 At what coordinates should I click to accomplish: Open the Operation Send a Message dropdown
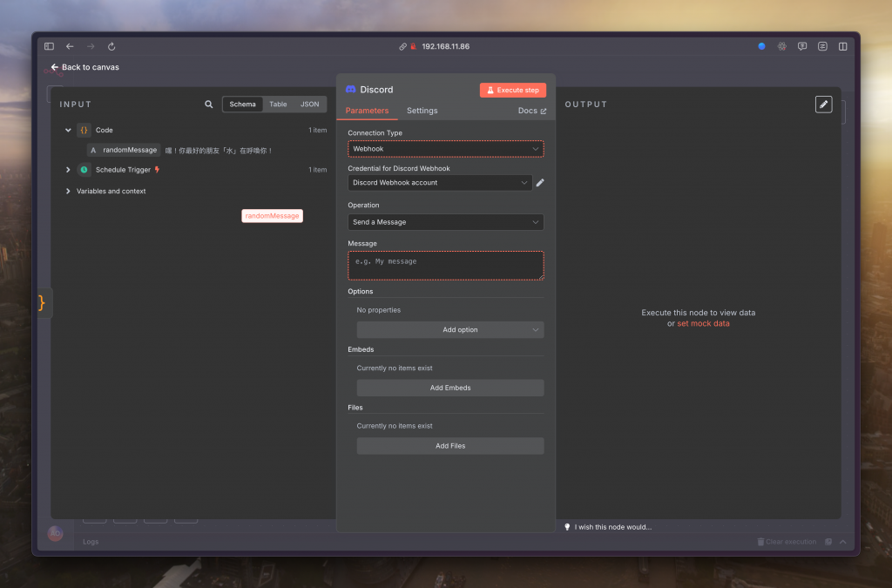coord(445,222)
